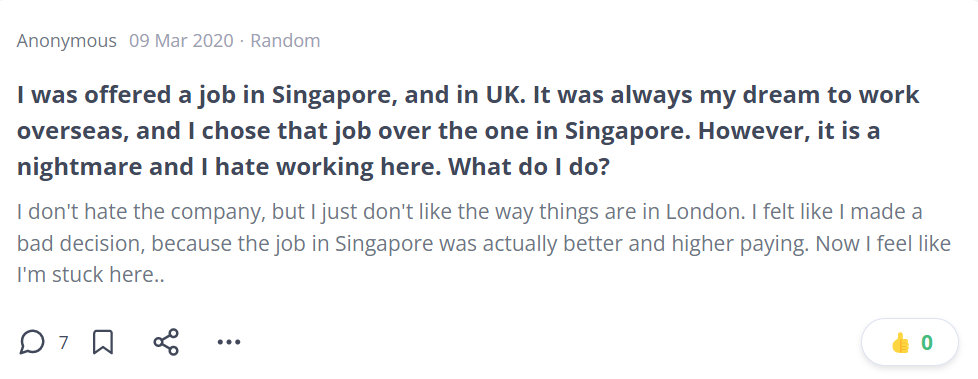This screenshot has height=379, width=978.
Task: Open comments via the speech bubble icon
Action: click(32, 342)
